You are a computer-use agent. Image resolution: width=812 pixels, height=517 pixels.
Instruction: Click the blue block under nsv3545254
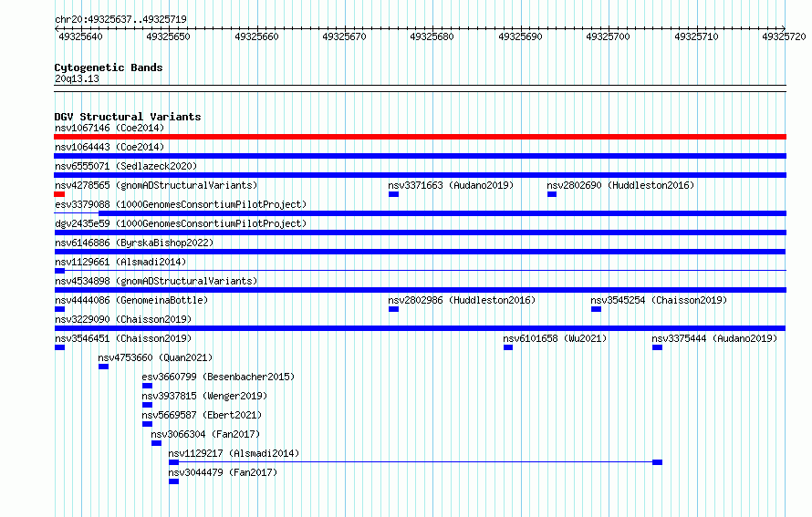(x=596, y=309)
